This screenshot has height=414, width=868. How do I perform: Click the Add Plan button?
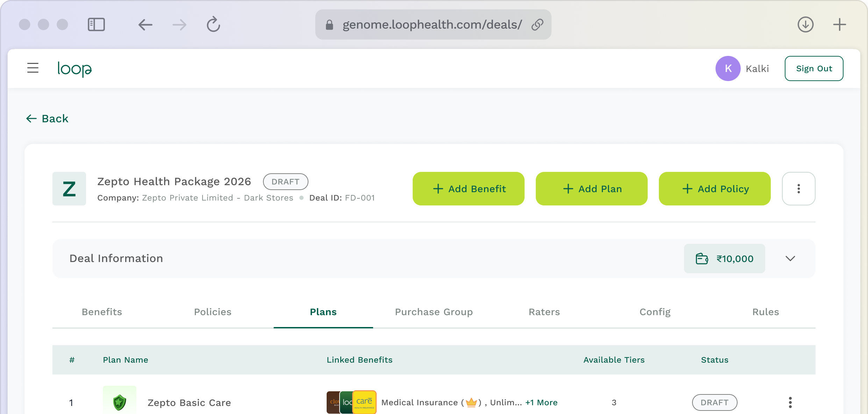pyautogui.click(x=592, y=189)
